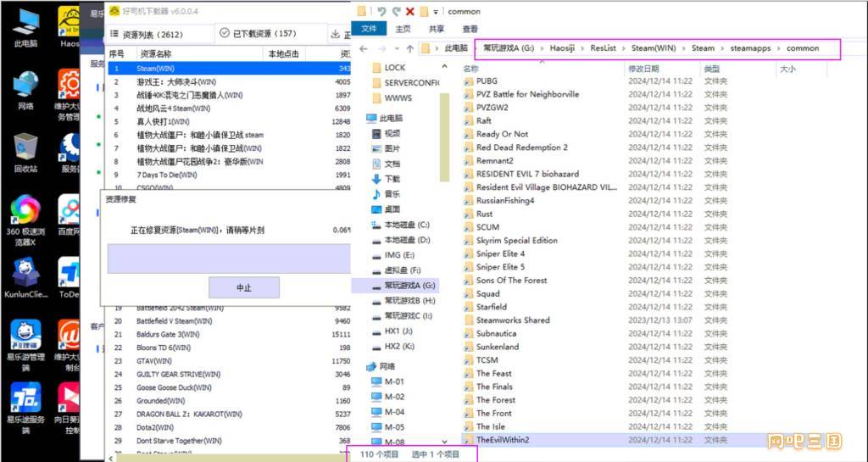Select the Ready Or Not folder
The height and width of the screenshot is (462, 868).
(502, 134)
